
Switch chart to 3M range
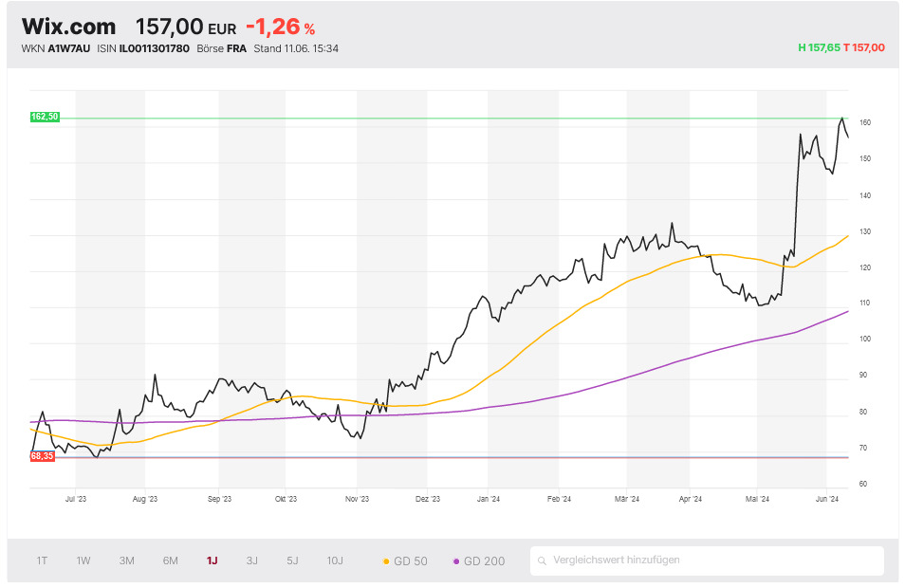(x=126, y=560)
